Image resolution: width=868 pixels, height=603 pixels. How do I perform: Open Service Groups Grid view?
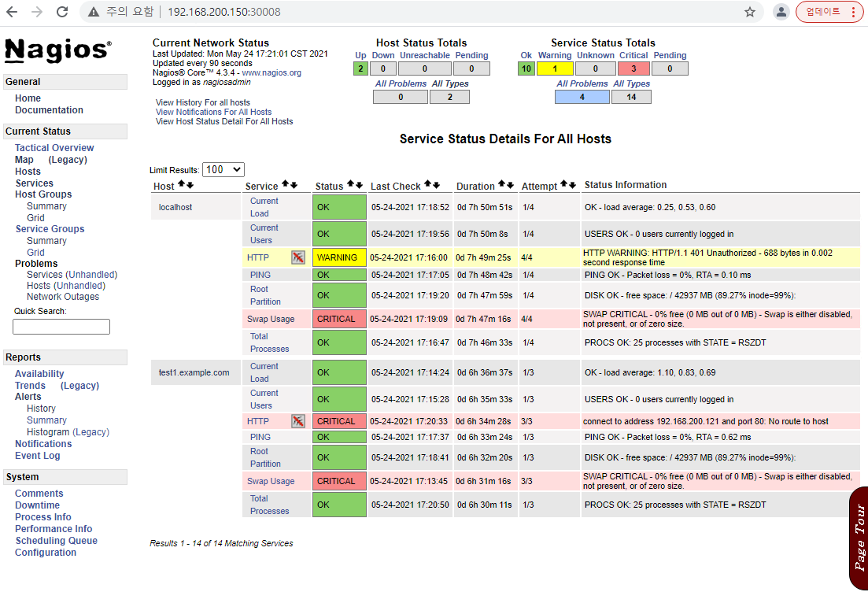coord(35,253)
